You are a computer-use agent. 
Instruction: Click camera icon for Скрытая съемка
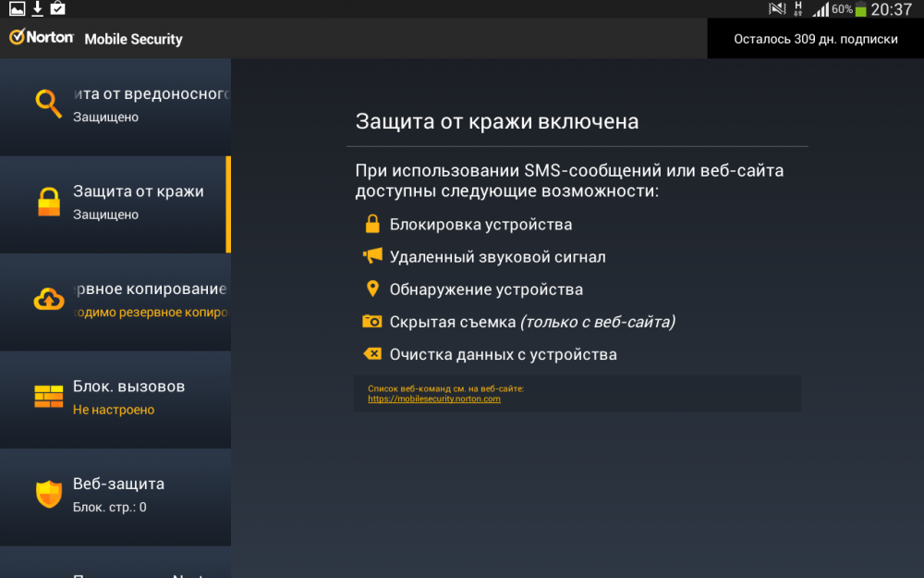click(371, 321)
